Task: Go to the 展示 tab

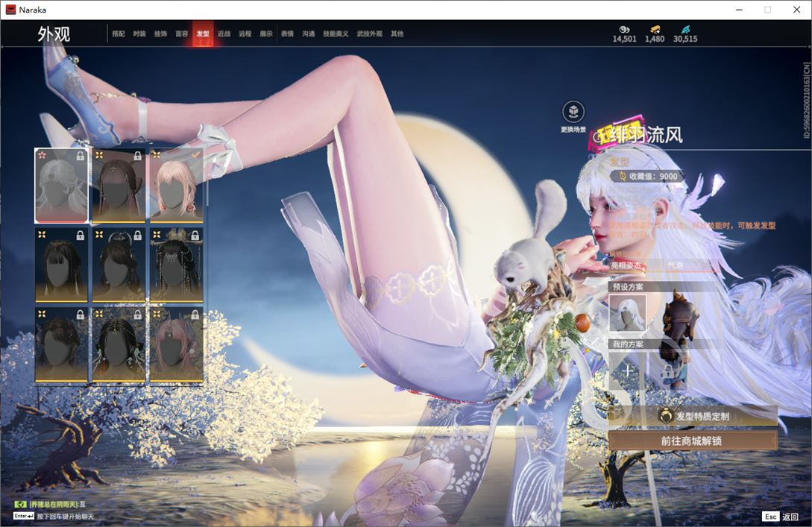Action: point(266,34)
